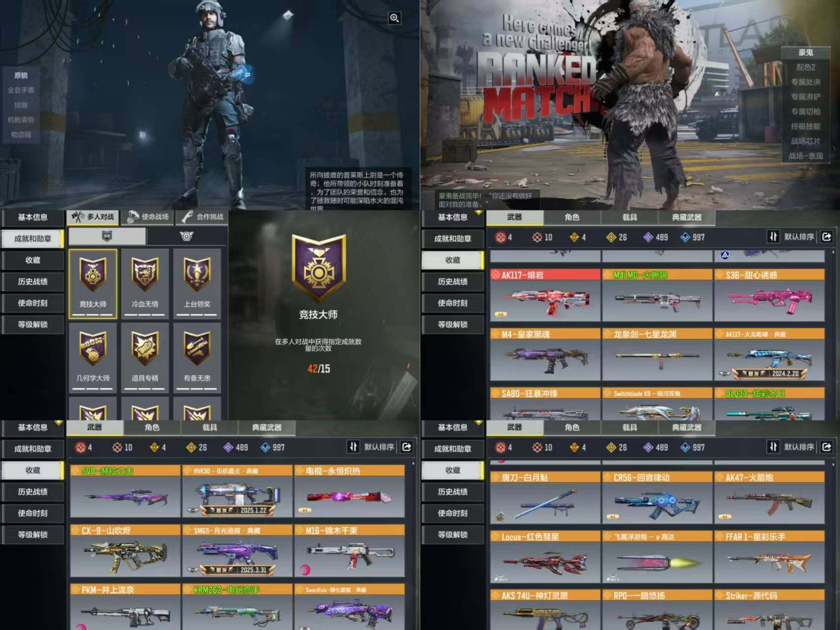
Task: Open 成就和勋章 in the achievements panel sidebar
Action: pyautogui.click(x=32, y=239)
